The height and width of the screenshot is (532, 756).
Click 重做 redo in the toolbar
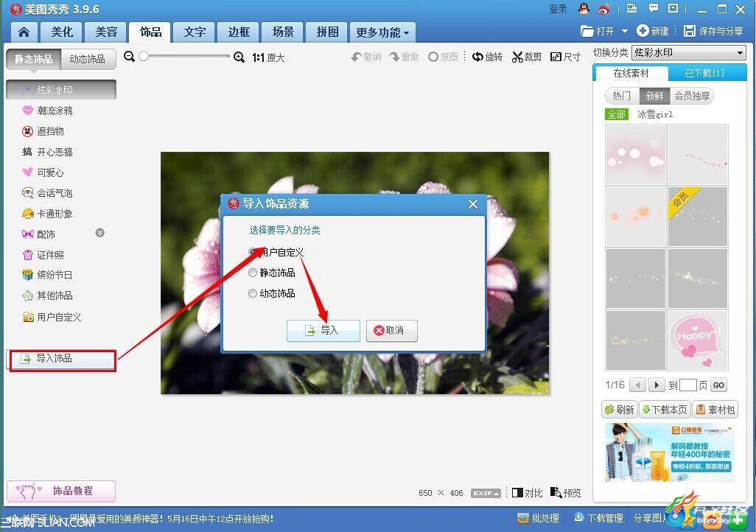[404, 57]
